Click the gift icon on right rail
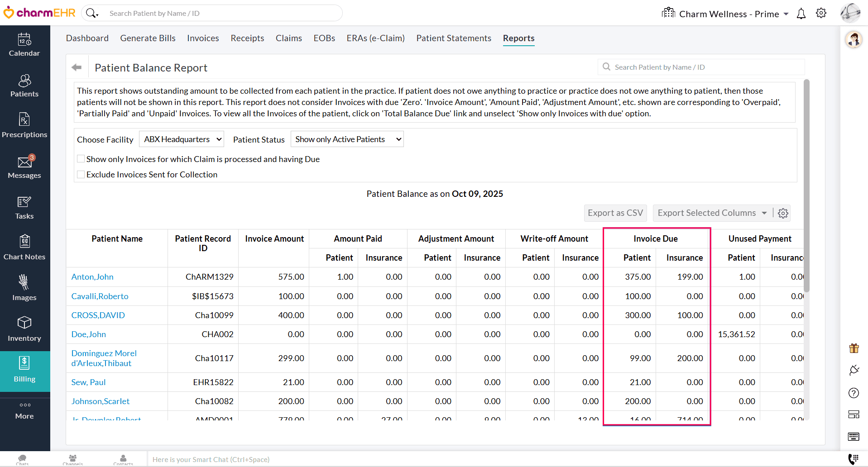This screenshot has height=467, width=868. tap(854, 348)
